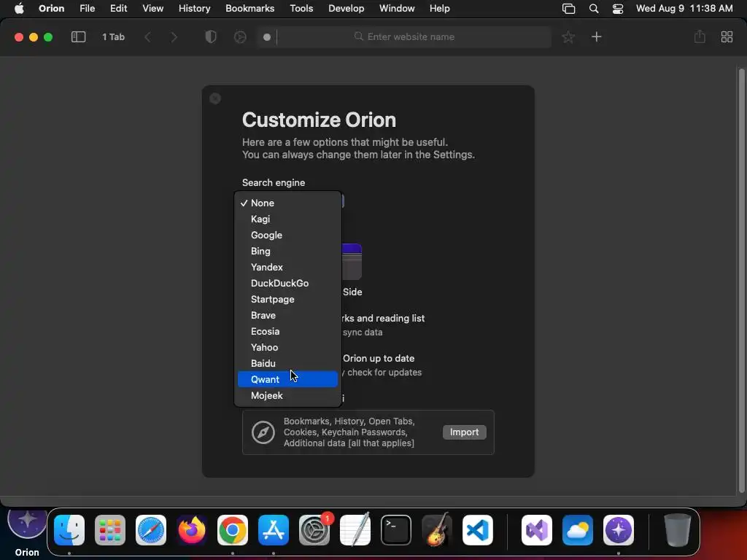Go forward with the right arrow

coord(174,37)
